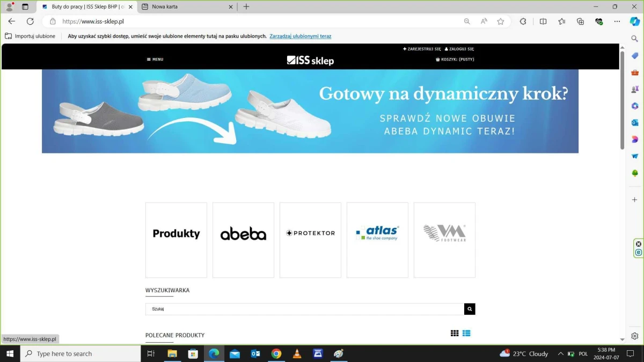This screenshot has height=362, width=644.
Task: Click the search magnifier button beside Szukaj
Action: (x=470, y=309)
